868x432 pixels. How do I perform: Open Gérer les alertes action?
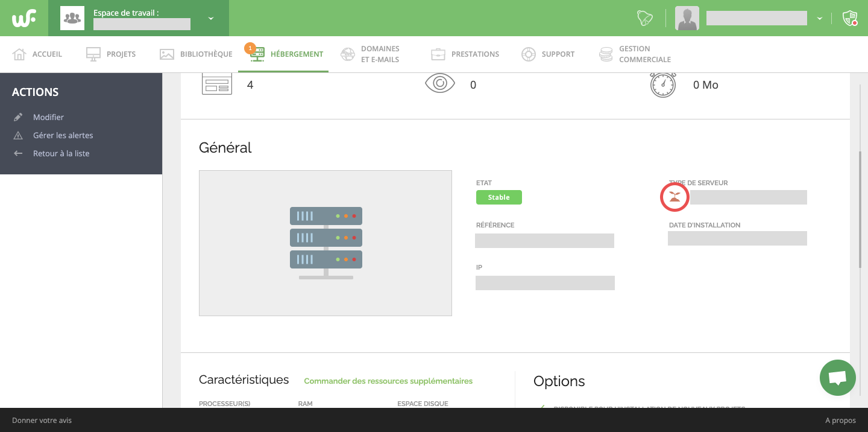coord(63,135)
